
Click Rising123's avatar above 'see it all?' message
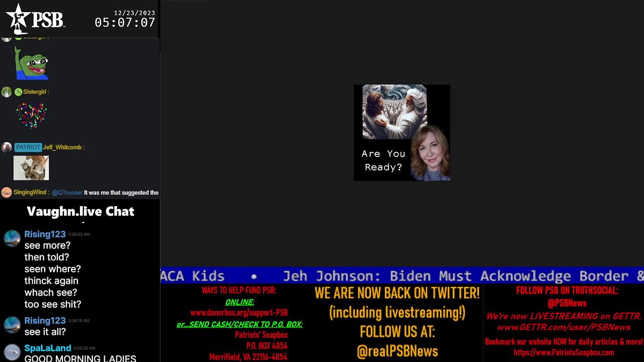point(12,324)
